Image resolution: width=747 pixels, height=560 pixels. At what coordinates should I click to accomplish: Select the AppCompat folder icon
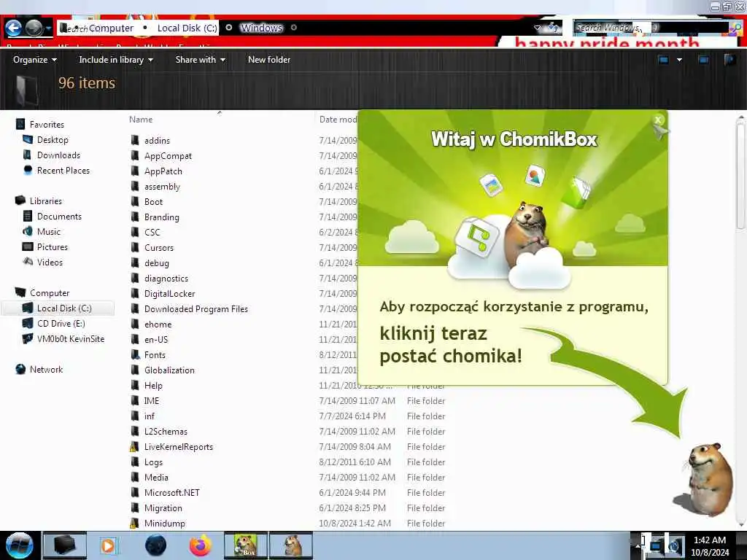tap(135, 156)
